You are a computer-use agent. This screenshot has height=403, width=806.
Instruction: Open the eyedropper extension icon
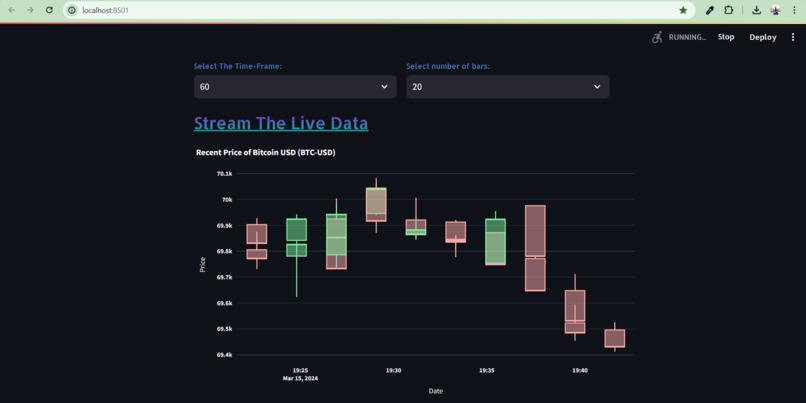(710, 10)
